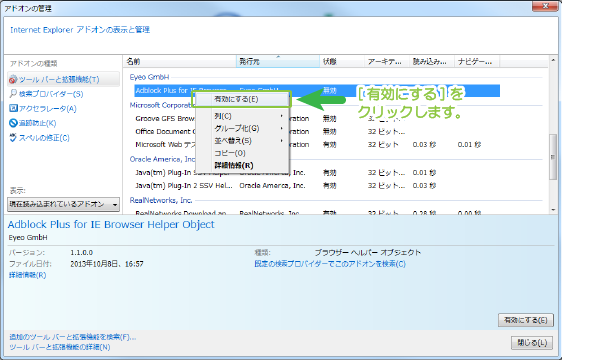The image size is (600, 361).
Task: Sort by the ナビゲー... column header
Action: (477, 62)
